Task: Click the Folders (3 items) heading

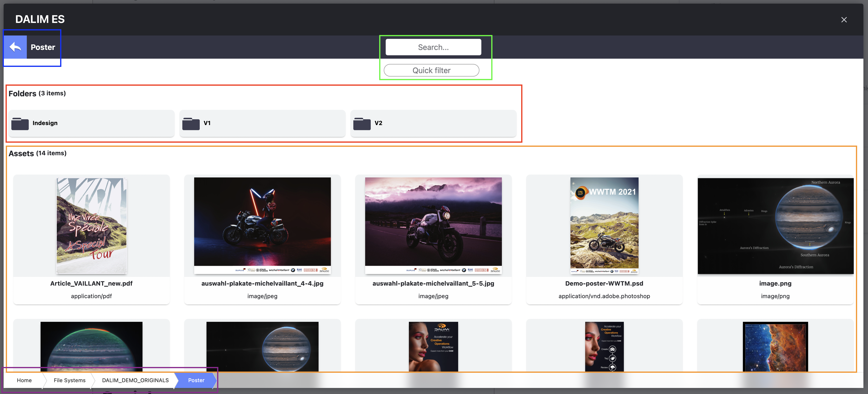Action: point(37,94)
